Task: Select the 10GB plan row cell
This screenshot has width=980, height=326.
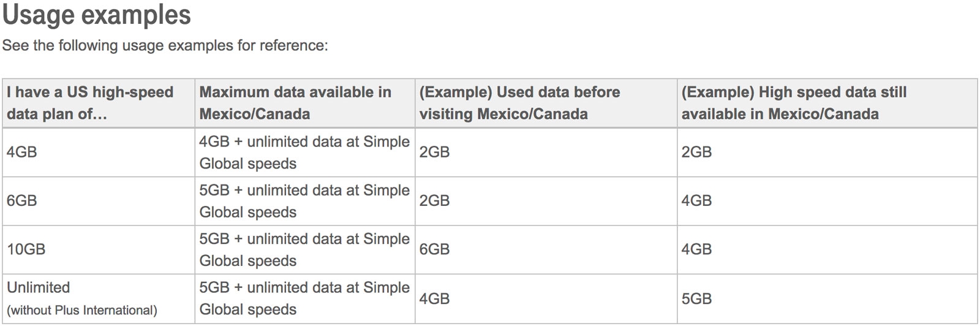Action: (x=99, y=249)
